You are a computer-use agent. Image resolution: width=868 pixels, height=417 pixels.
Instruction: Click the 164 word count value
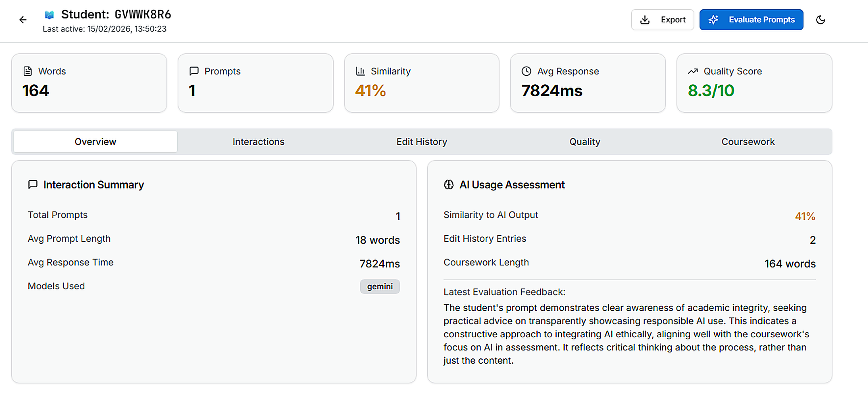36,91
